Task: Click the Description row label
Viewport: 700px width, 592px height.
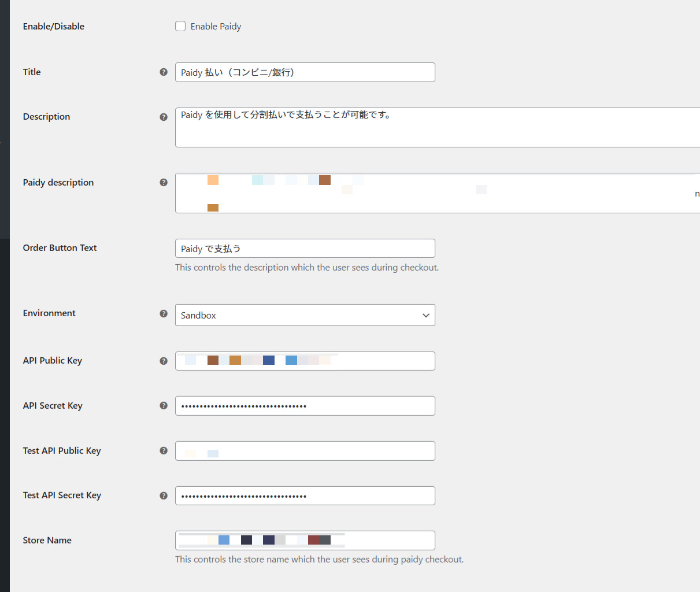Action: pos(46,117)
